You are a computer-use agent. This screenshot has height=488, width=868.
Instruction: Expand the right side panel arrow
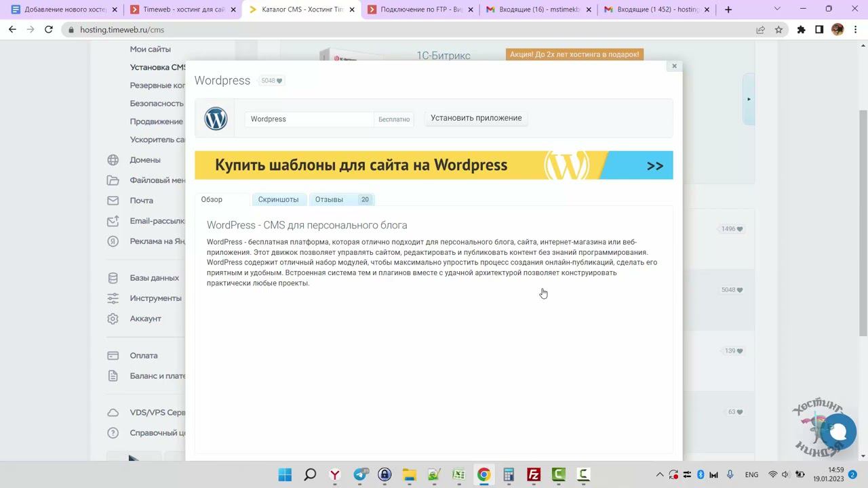coord(749,99)
